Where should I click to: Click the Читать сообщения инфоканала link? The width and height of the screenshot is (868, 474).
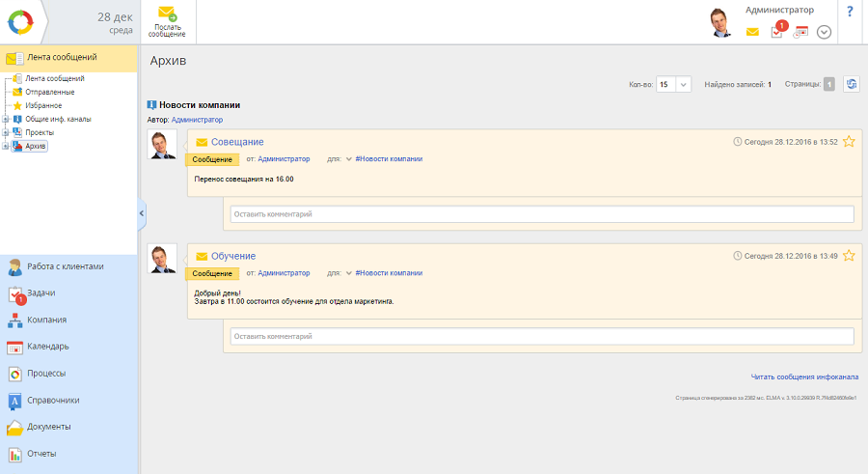804,376
